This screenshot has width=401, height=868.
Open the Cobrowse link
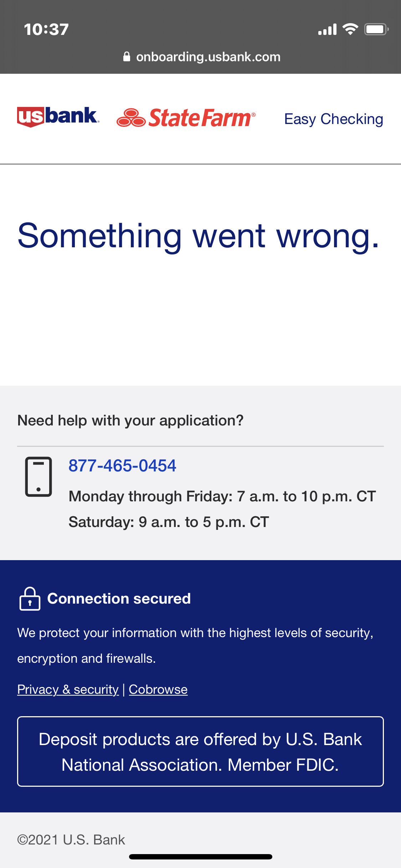(x=158, y=689)
